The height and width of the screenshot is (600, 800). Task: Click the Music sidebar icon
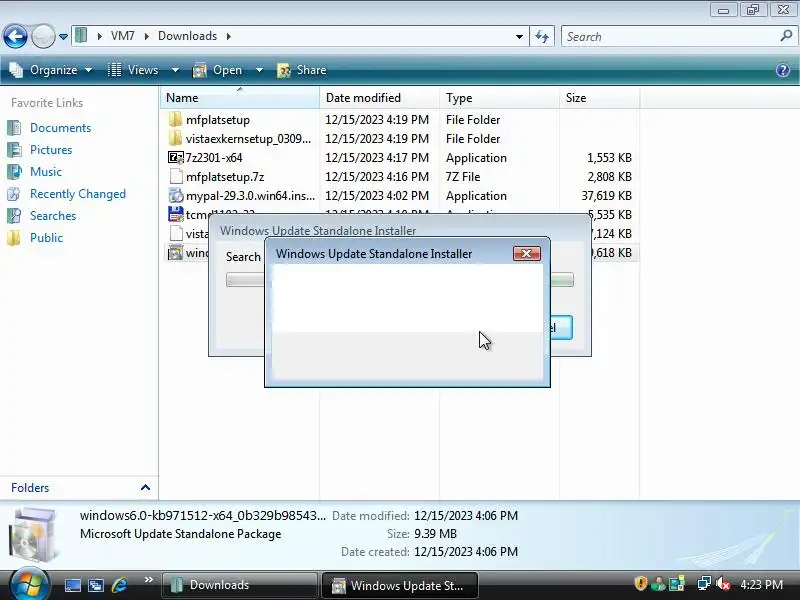click(x=14, y=171)
